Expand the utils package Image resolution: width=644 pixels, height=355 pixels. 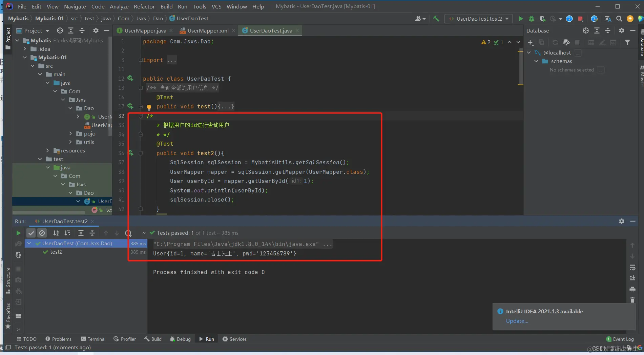pos(70,142)
